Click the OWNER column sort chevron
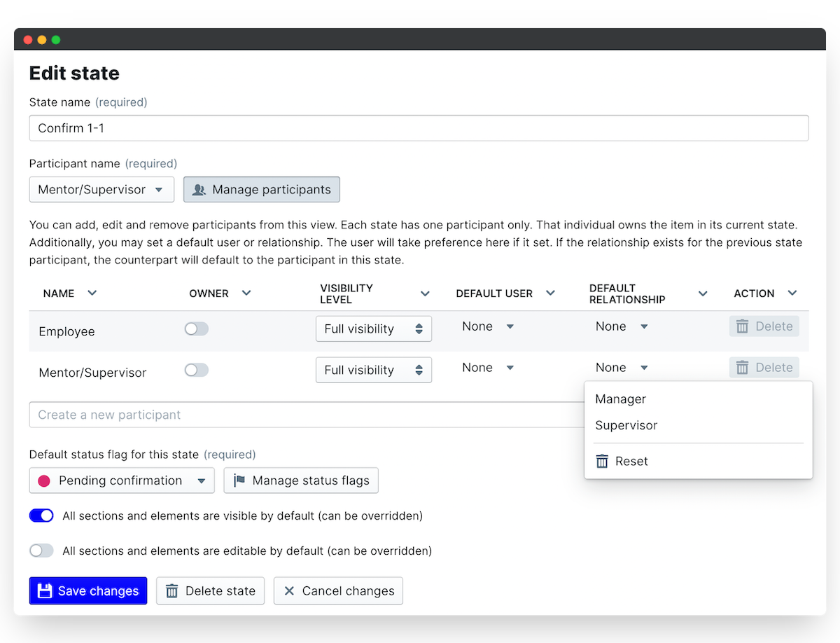The width and height of the screenshot is (840, 643). point(246,293)
